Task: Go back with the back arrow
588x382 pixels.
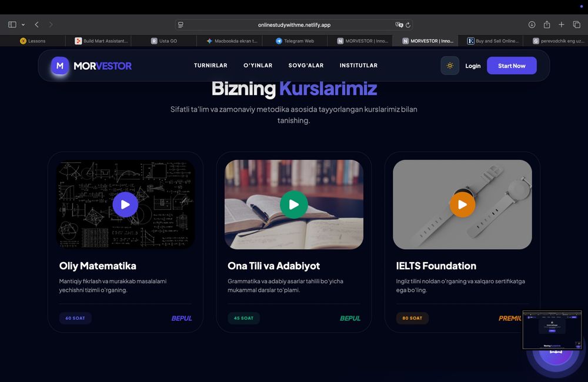Action: [x=36, y=24]
